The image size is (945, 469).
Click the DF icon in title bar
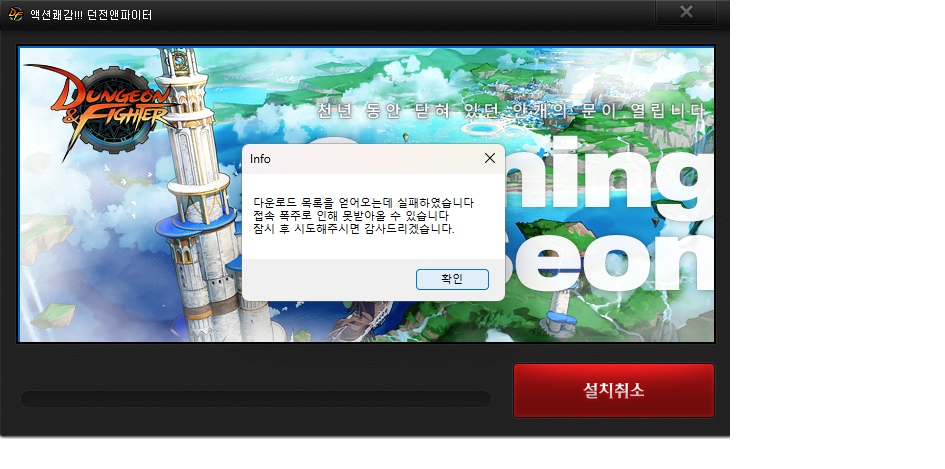click(15, 14)
